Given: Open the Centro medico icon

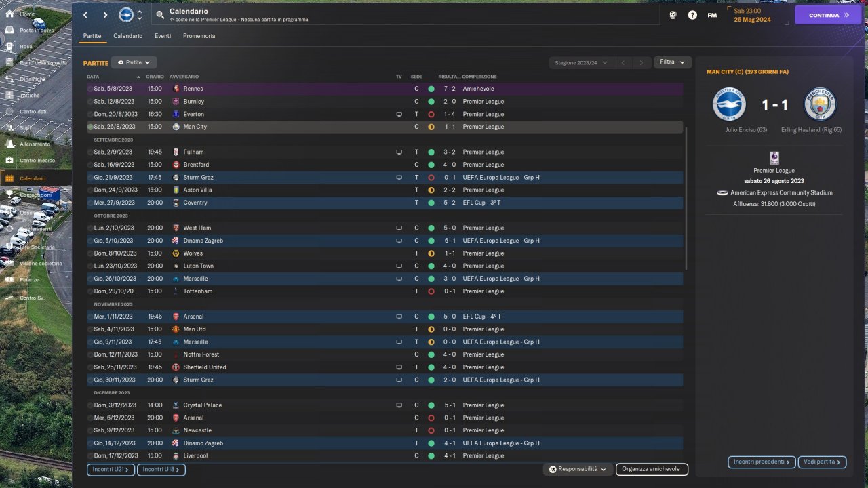Looking at the screenshot, I should (x=9, y=161).
